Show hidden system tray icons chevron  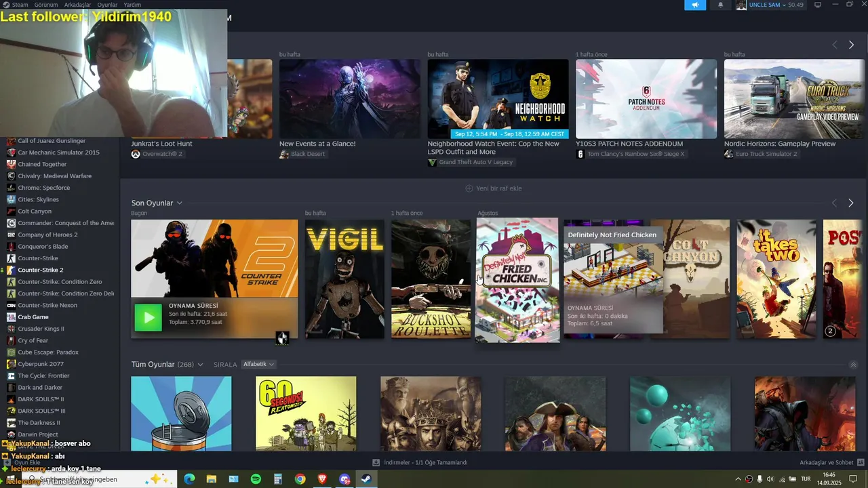(x=738, y=479)
